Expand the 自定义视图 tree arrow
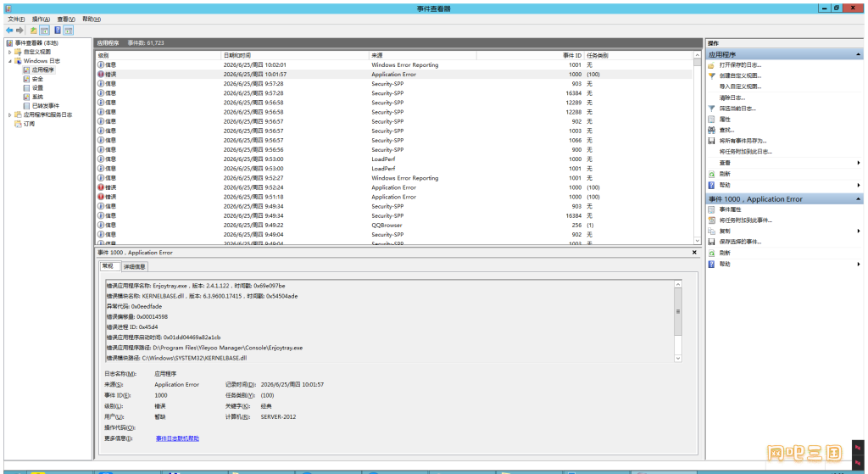This screenshot has height=474, width=868. click(x=10, y=52)
